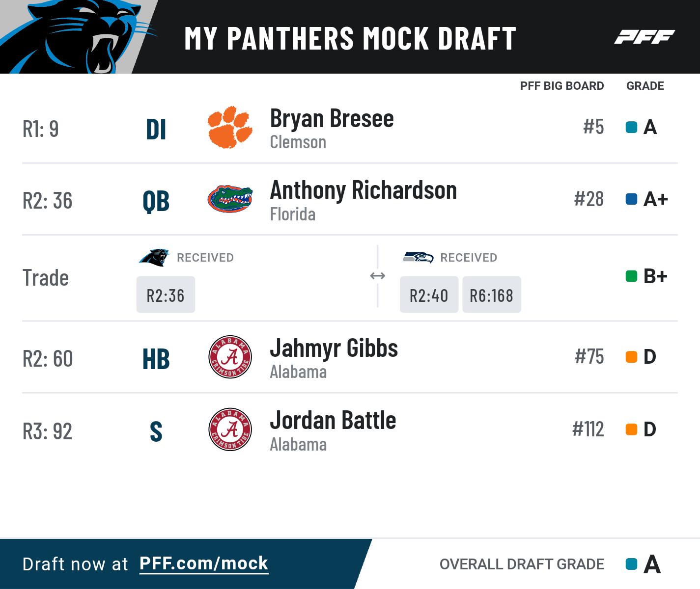
Task: Click the trade swap arrows icon
Action: 377,276
